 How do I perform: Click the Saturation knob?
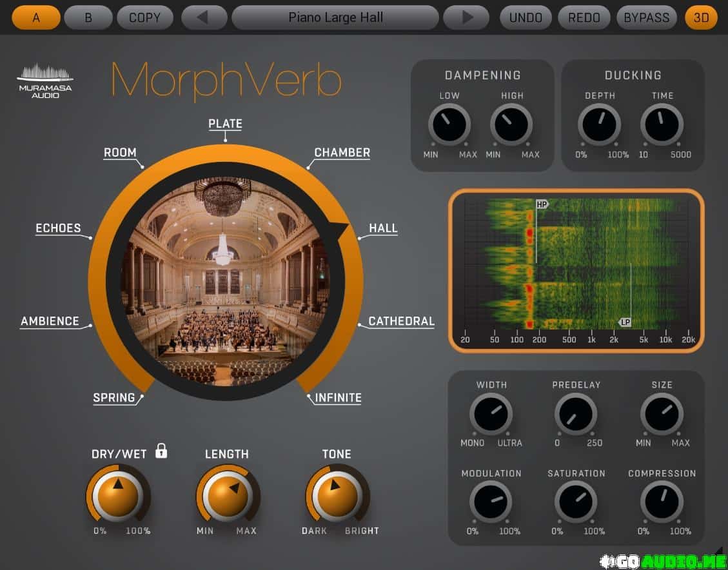click(x=576, y=502)
